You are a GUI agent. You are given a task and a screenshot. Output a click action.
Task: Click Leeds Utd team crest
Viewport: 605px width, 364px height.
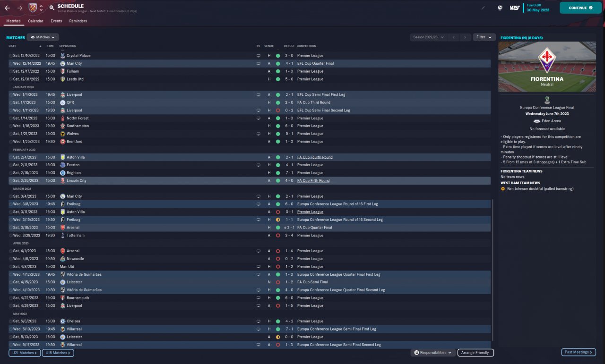[62, 79]
